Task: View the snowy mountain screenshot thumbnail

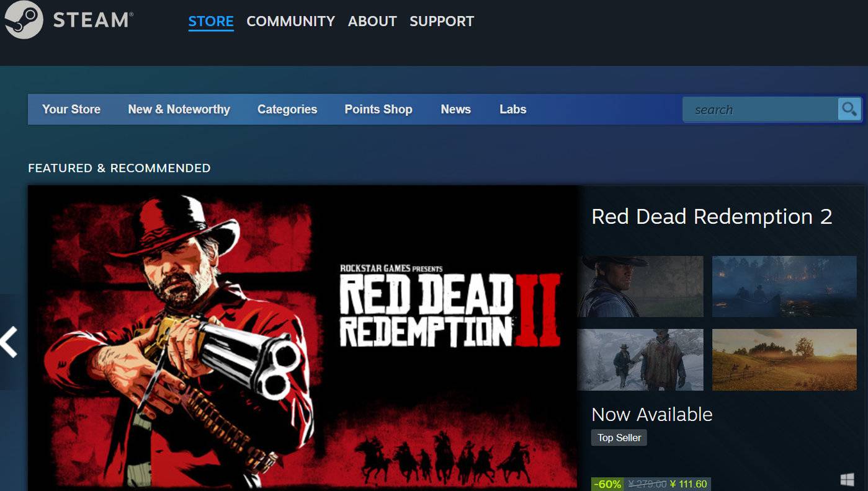Action: tap(640, 360)
